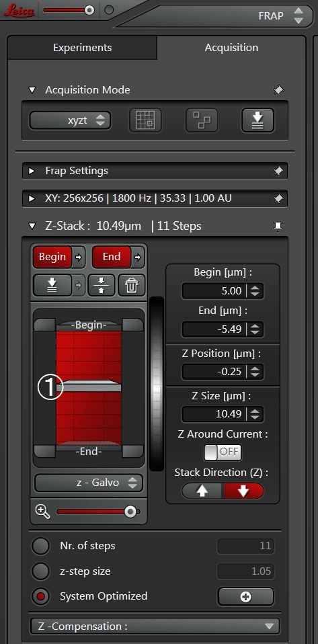Open the Acquisition tab
Viewport: 318px width, 644px height.
pos(231,48)
